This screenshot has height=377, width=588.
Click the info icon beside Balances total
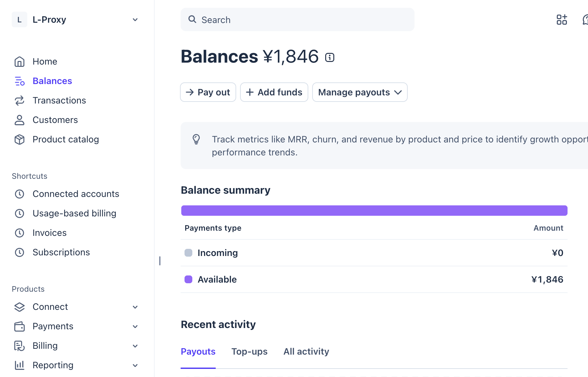pyautogui.click(x=330, y=57)
